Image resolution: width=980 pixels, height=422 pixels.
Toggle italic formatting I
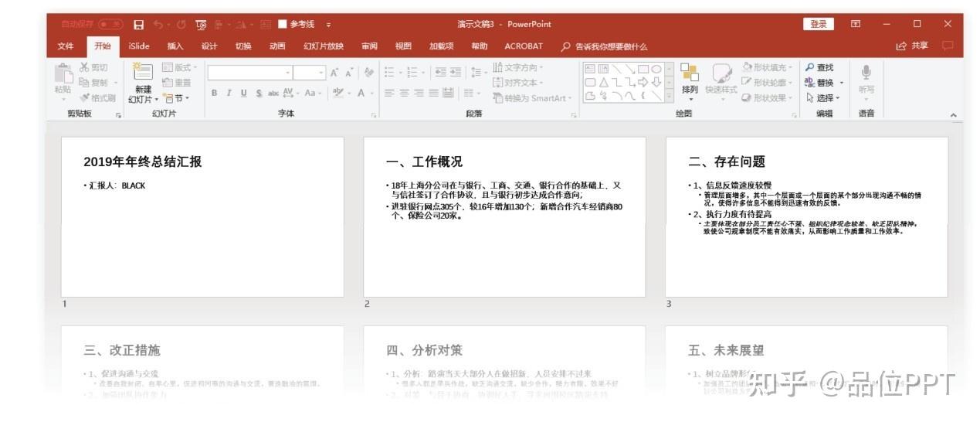[x=229, y=93]
